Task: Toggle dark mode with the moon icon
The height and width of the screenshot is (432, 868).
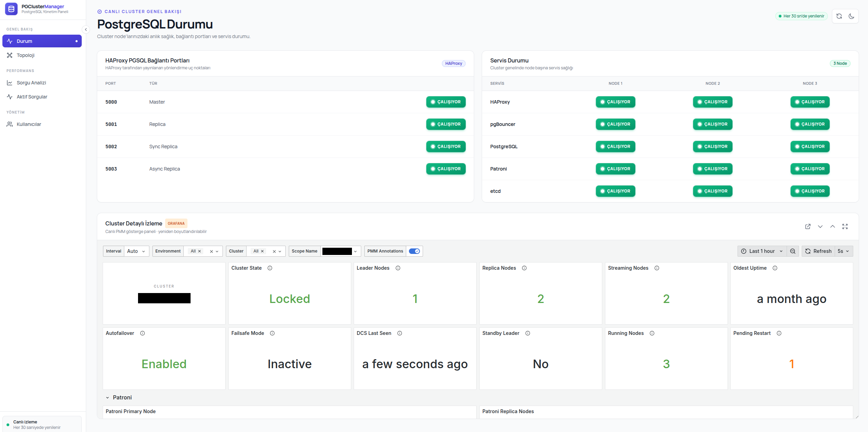Action: [x=852, y=16]
